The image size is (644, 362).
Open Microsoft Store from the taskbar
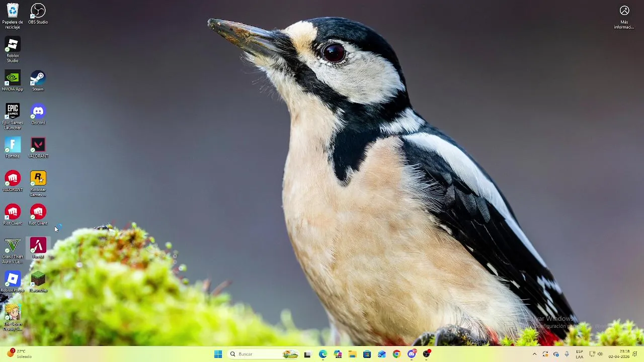tap(367, 354)
